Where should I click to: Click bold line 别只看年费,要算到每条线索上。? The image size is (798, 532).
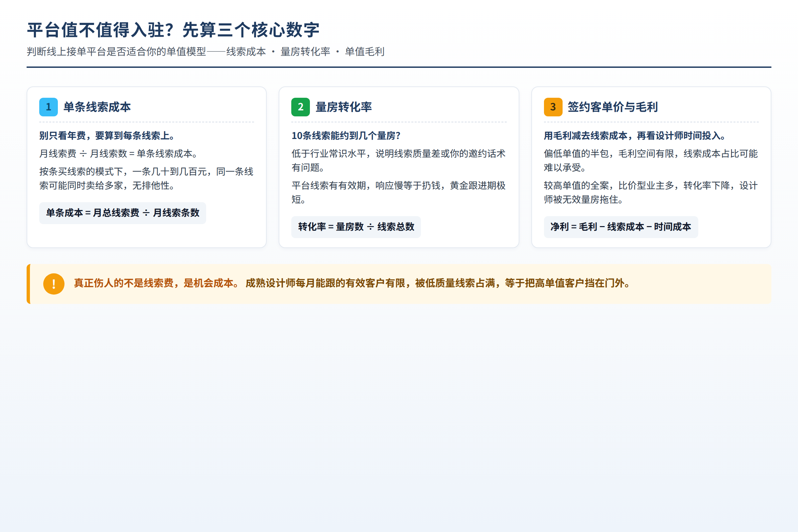click(107, 136)
